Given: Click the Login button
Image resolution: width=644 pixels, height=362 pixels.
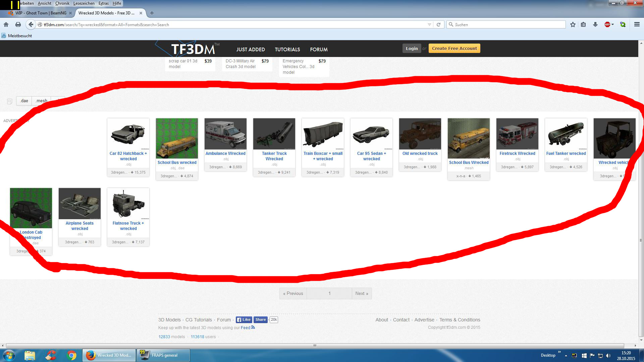Looking at the screenshot, I should (x=412, y=48).
